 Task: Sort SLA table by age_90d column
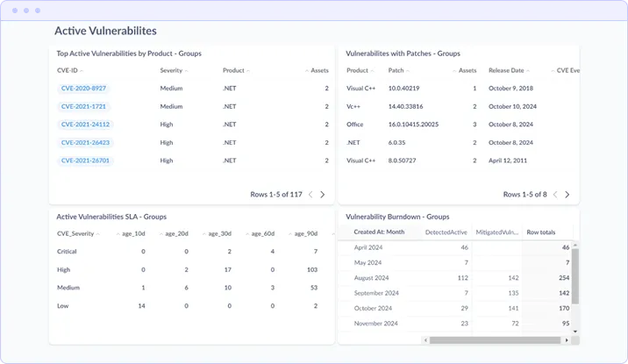(303, 234)
